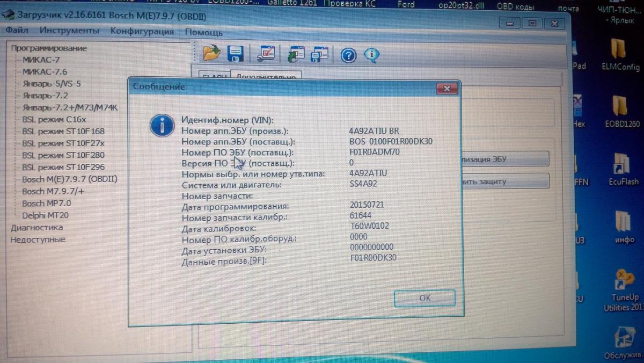
Task: Click the blue info icon in the message dialog
Action: (162, 125)
